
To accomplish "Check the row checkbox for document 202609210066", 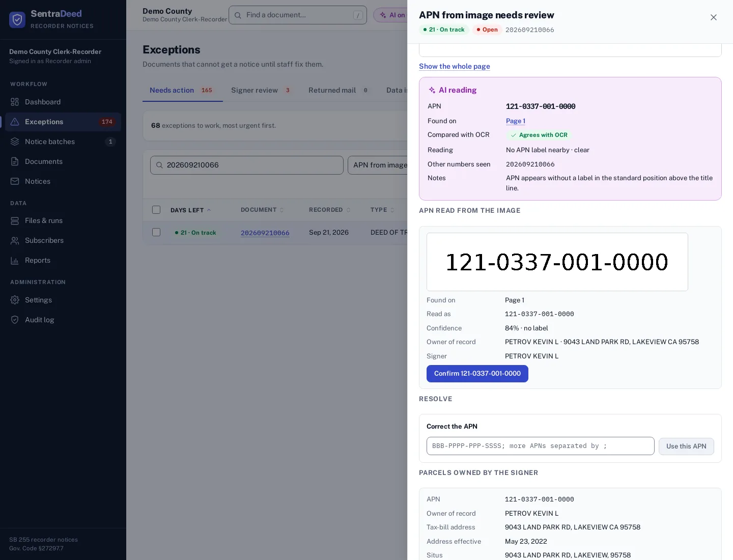I will click(x=156, y=232).
